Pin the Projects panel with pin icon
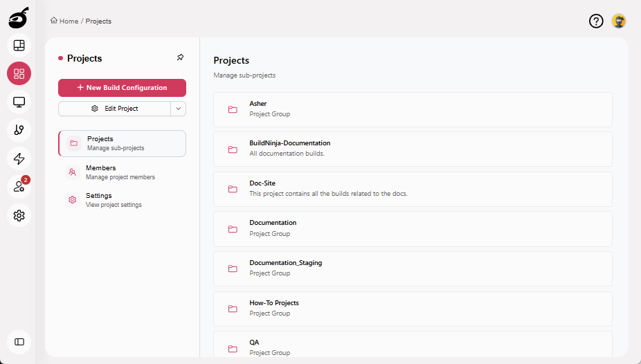 pyautogui.click(x=180, y=57)
